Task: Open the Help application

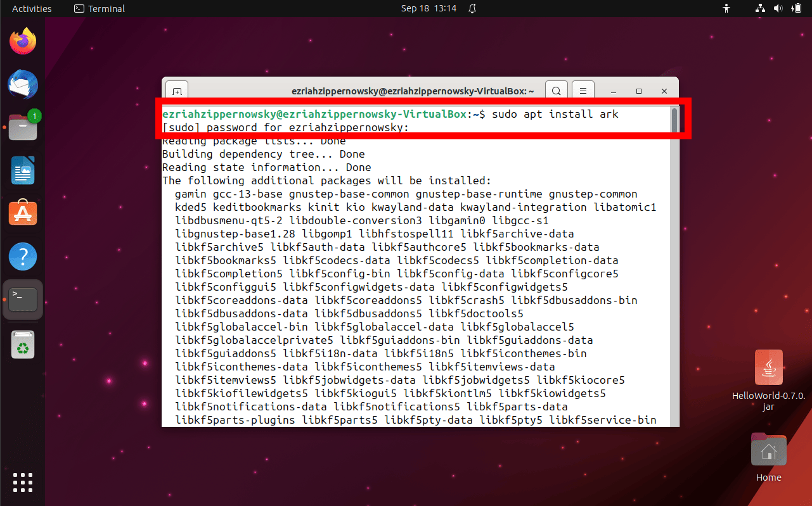Action: click(x=22, y=256)
